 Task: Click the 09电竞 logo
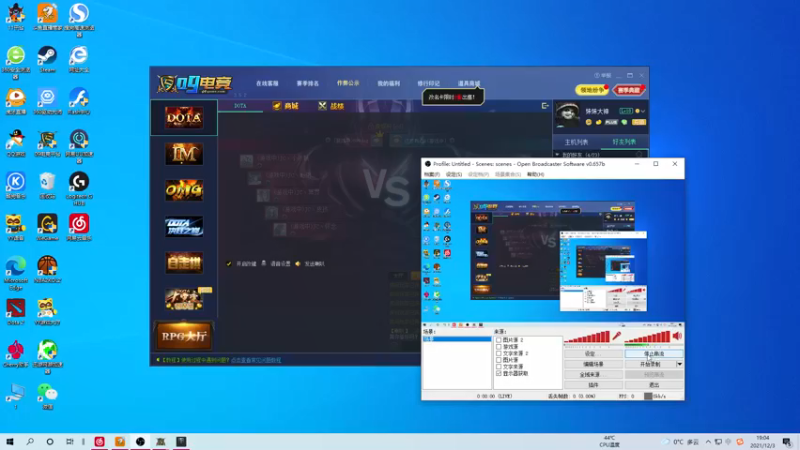pos(194,84)
